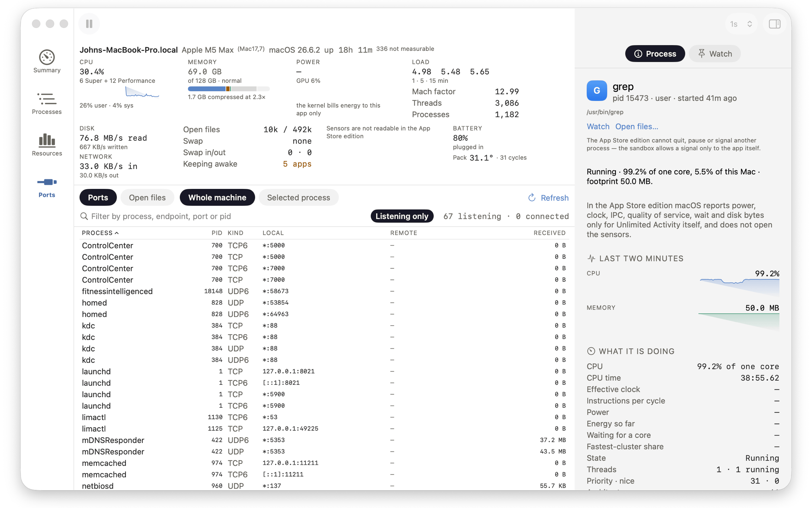Select the ControlCenter TCP *:7000 row

pos(324,280)
